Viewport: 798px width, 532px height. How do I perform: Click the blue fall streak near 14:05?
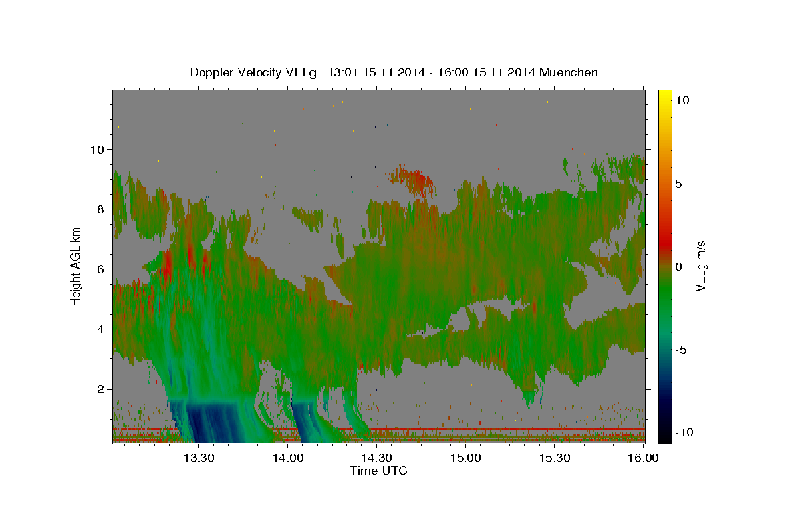tap(307, 422)
